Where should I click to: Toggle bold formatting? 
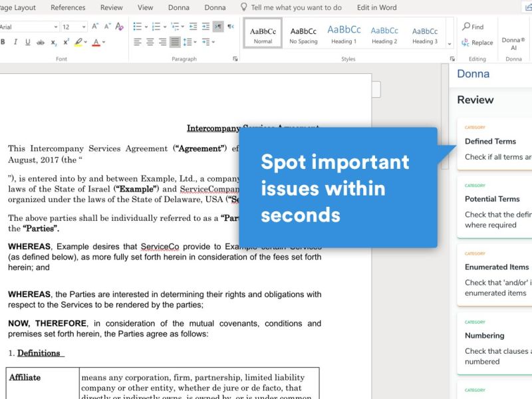click(3, 42)
